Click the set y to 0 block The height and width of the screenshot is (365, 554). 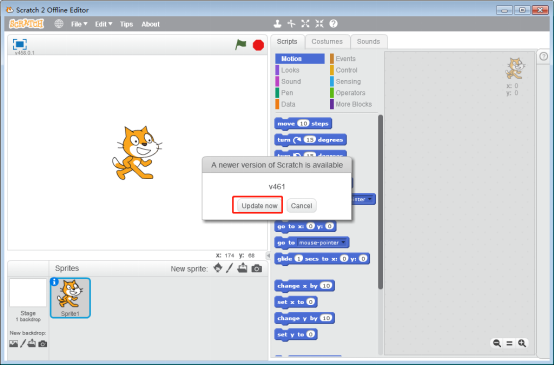point(296,334)
